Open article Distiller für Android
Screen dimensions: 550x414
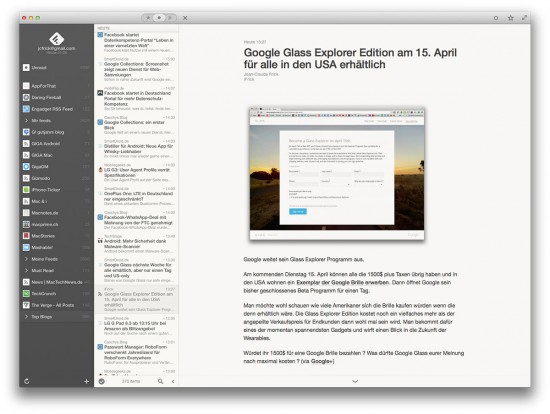pos(136,149)
